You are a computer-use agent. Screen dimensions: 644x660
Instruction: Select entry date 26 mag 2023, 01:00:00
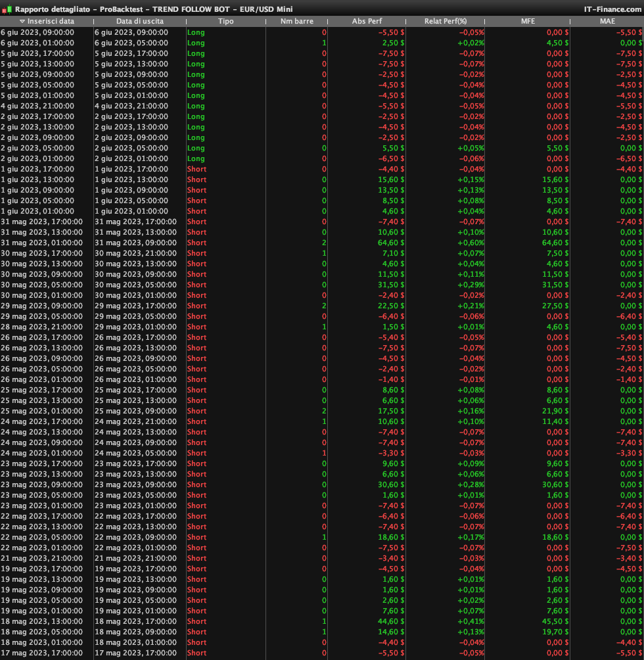click(x=41, y=380)
